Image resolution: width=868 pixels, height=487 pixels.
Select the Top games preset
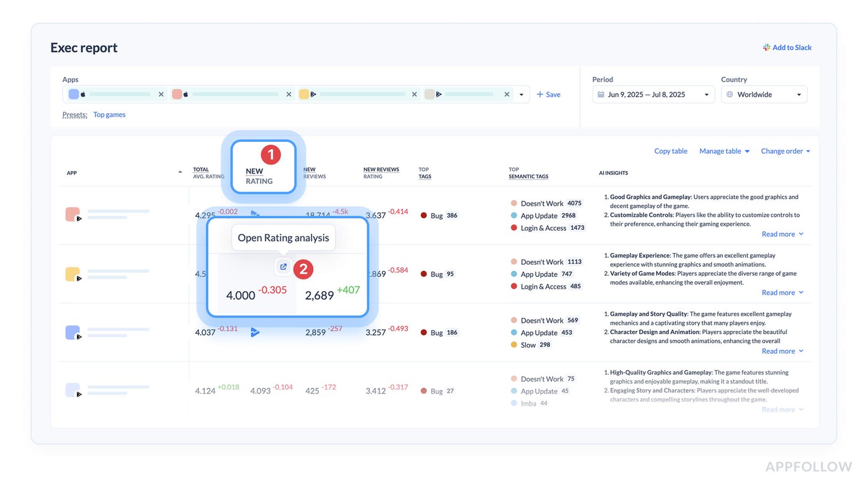(109, 115)
